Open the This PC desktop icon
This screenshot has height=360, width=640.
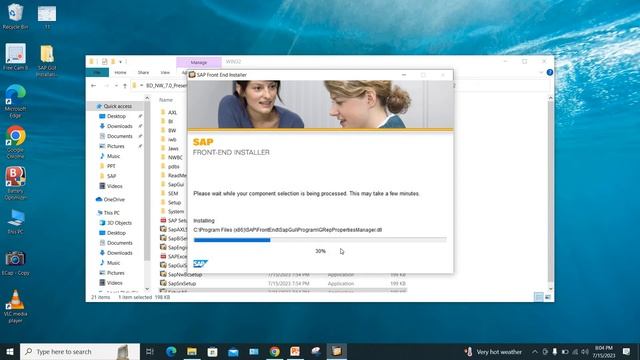(15, 222)
